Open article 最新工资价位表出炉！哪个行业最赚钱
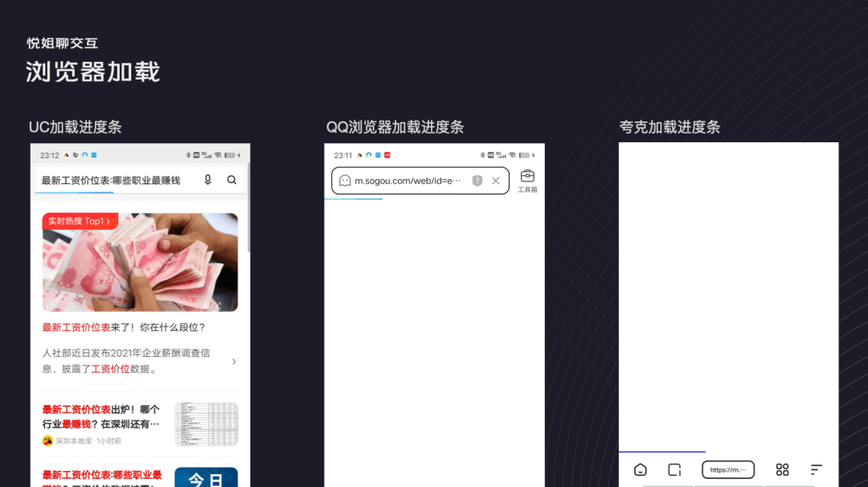 (101, 417)
